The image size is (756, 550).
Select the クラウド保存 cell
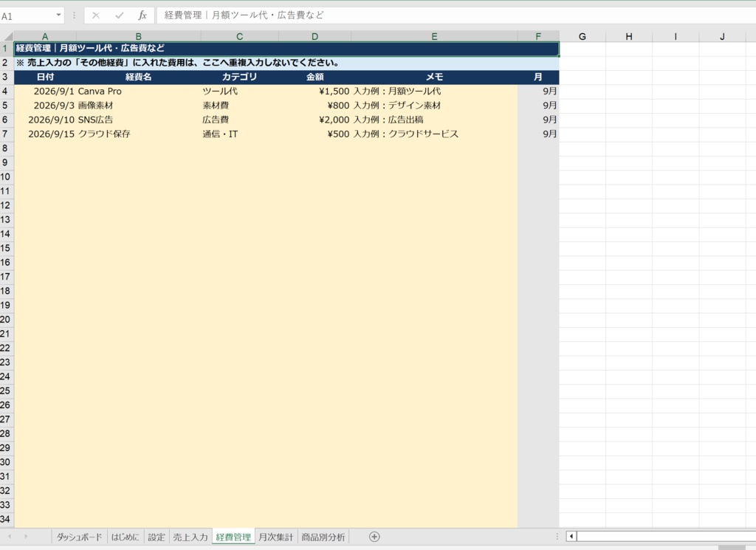click(x=138, y=134)
